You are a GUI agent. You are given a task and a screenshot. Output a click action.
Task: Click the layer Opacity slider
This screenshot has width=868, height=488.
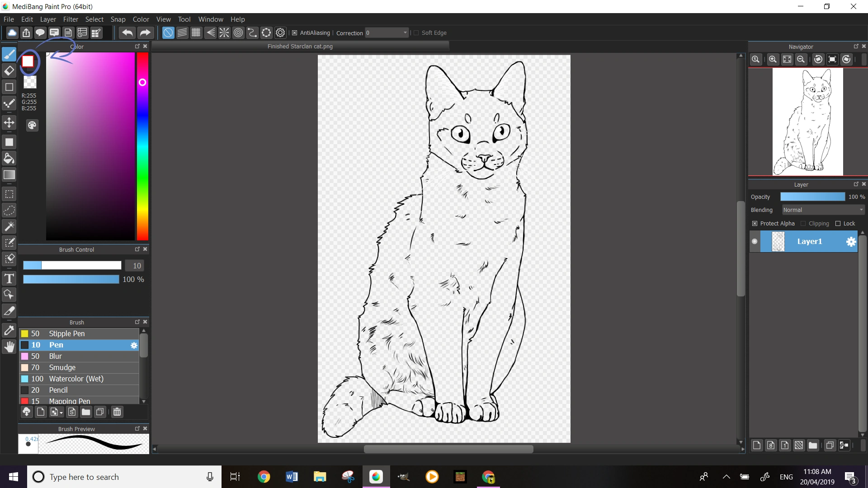pos(812,197)
